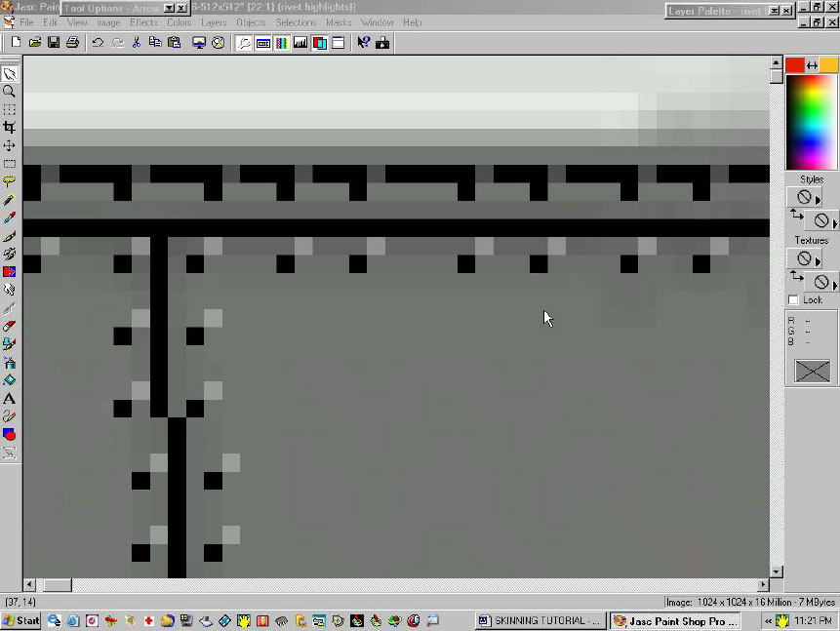
Task: Open foreground Style flyout arrow
Action: click(818, 200)
